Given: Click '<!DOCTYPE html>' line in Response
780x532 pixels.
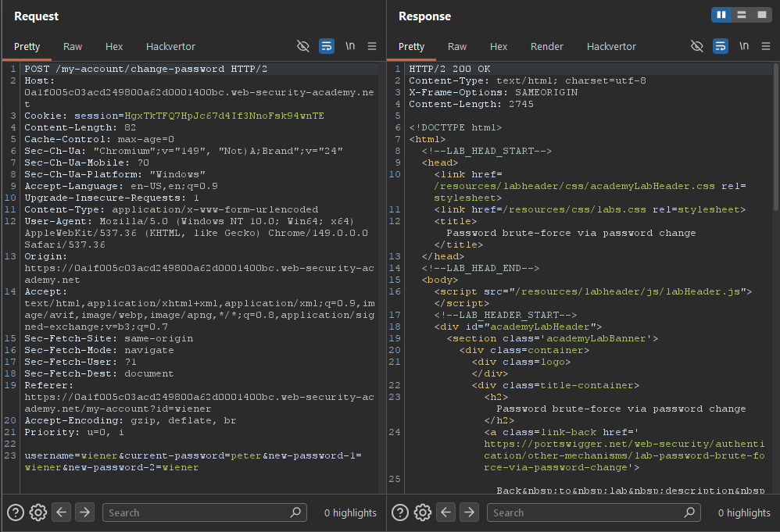Looking at the screenshot, I should pyautogui.click(x=455, y=128).
